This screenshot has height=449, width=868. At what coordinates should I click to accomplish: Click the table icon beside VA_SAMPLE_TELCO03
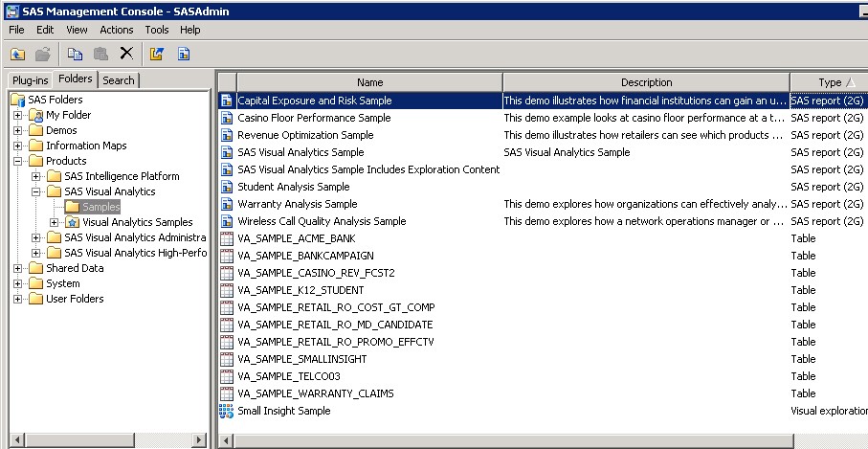tap(227, 376)
